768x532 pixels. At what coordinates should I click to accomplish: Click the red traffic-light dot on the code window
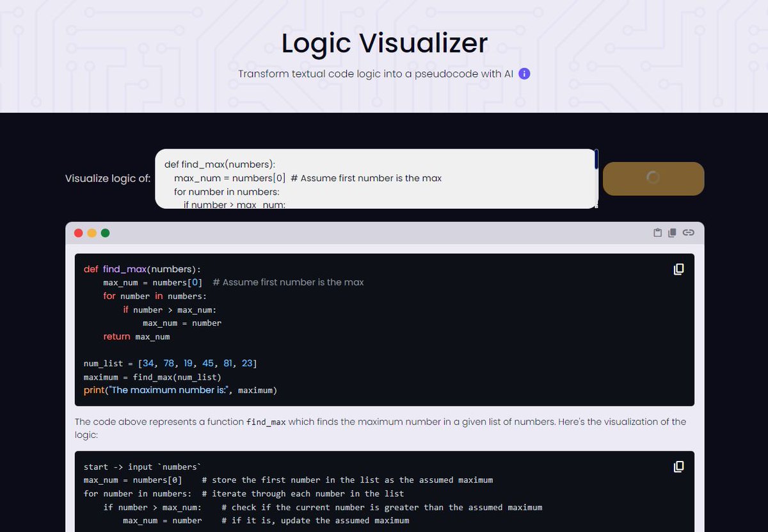(78, 233)
